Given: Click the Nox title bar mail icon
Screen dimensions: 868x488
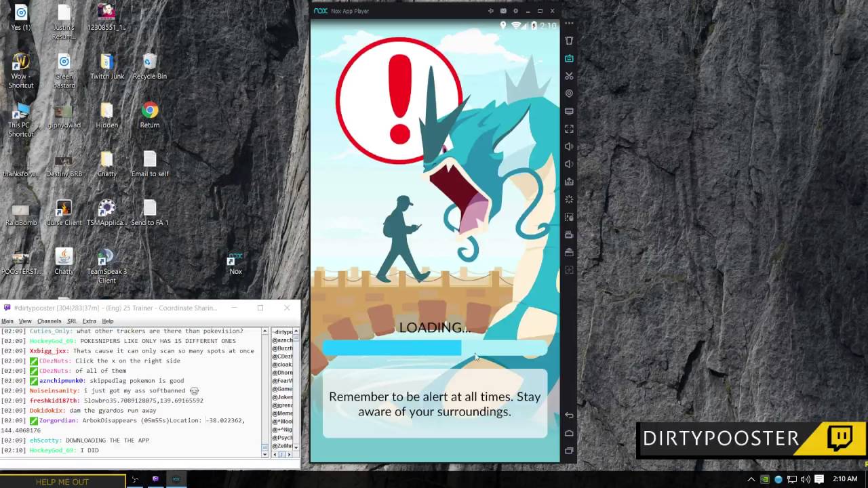Looking at the screenshot, I should pyautogui.click(x=503, y=11).
